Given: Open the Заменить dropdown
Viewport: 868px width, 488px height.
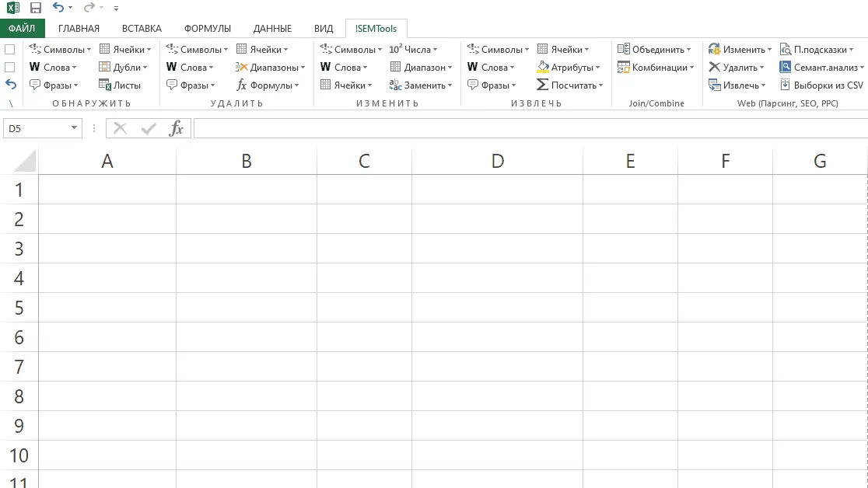Looking at the screenshot, I should pos(421,85).
